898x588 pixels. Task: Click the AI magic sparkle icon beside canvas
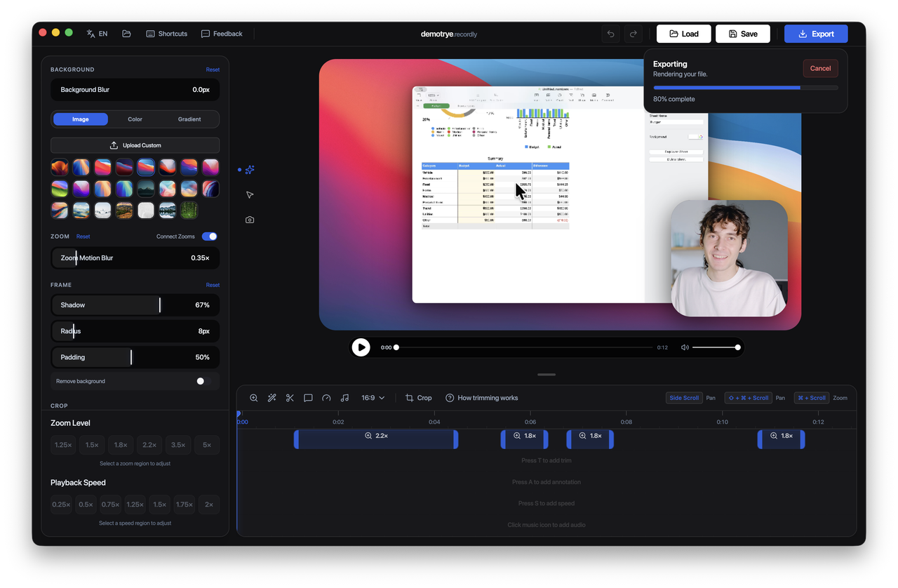coord(249,170)
